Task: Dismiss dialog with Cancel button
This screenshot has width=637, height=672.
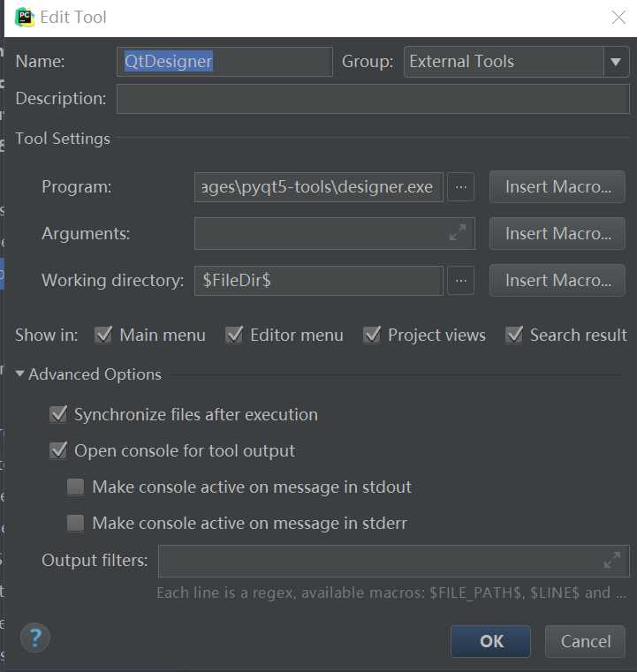Action: tap(585, 641)
